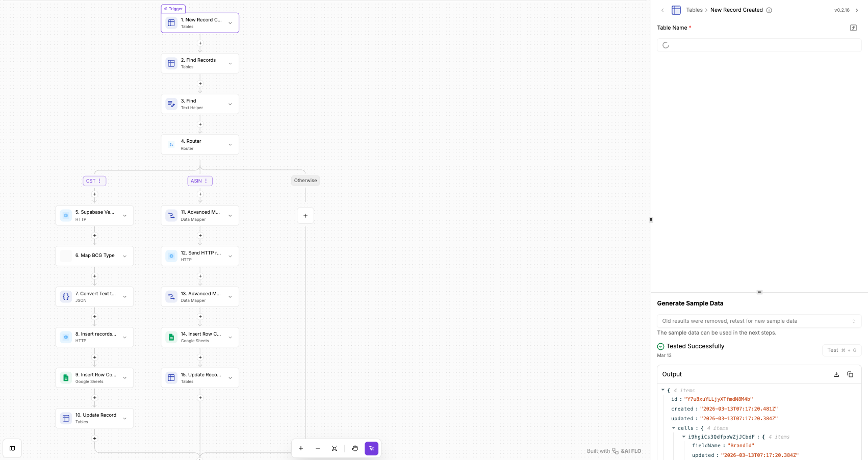Image resolution: width=868 pixels, height=460 pixels.
Task: Click the Tested Successfully status text
Action: click(695, 346)
